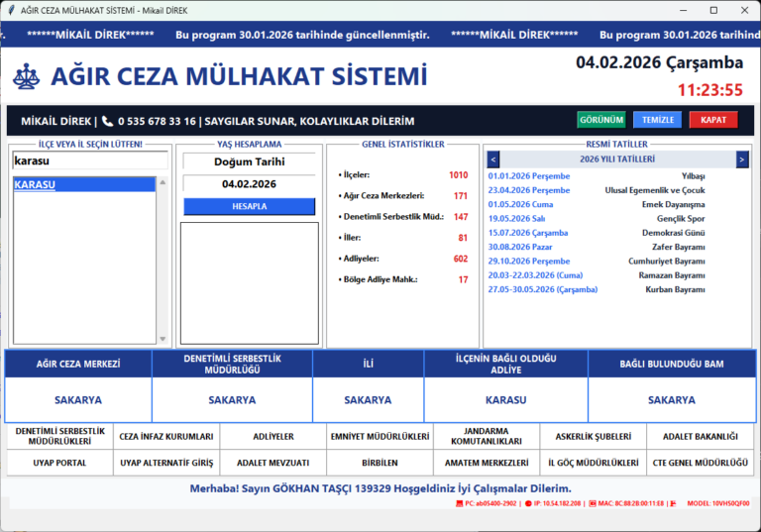Click the IP address icon in status bar
The image size is (761, 532).
point(528,504)
